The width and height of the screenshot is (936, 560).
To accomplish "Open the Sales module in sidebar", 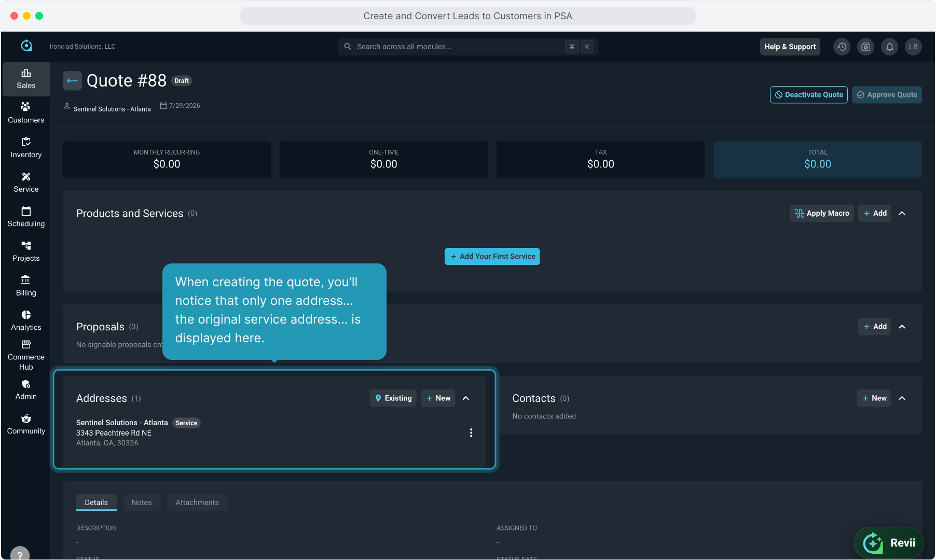I will point(26,79).
